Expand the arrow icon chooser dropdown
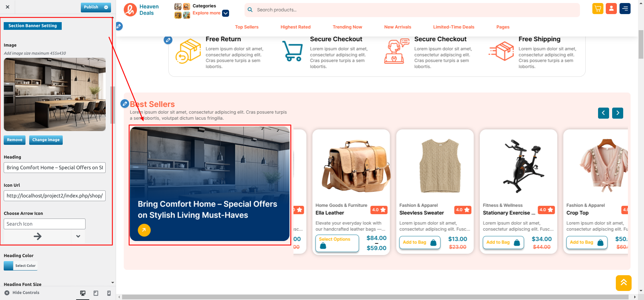Image resolution: width=644 pixels, height=300 pixels. (78, 236)
